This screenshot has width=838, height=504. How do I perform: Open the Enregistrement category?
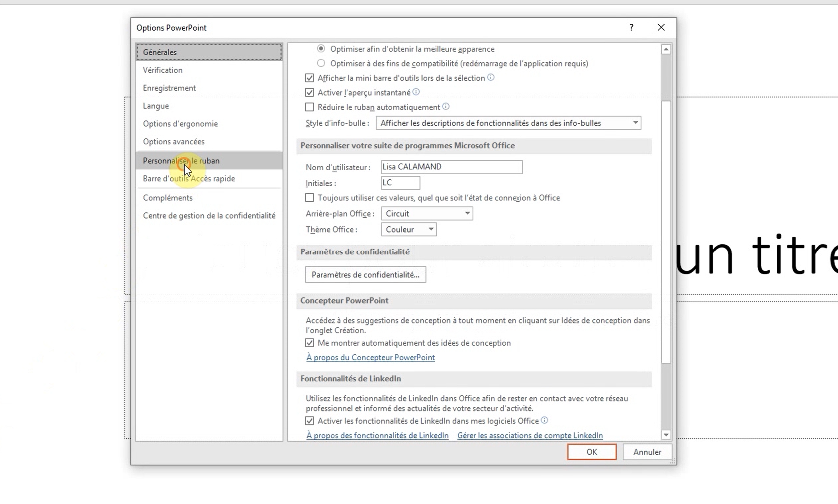click(209, 88)
